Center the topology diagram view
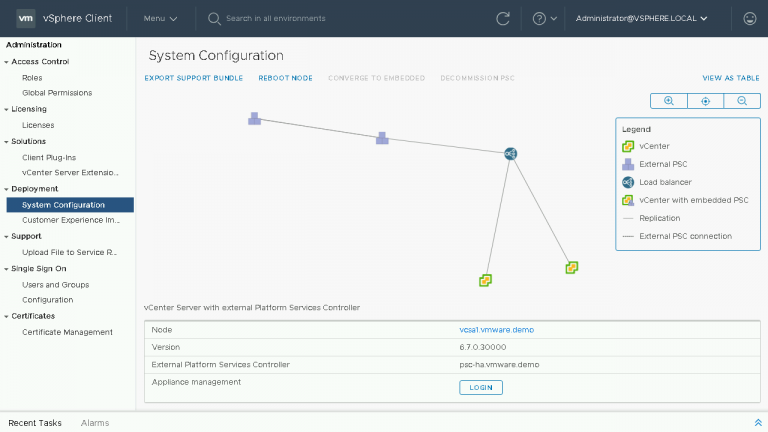Image resolution: width=768 pixels, height=432 pixels. 705,101
